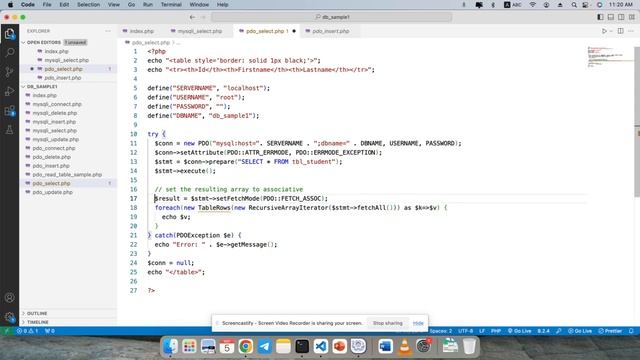Image resolution: width=640 pixels, height=360 pixels.
Task: Switch to the pdo_insert.php tab
Action: 330,31
